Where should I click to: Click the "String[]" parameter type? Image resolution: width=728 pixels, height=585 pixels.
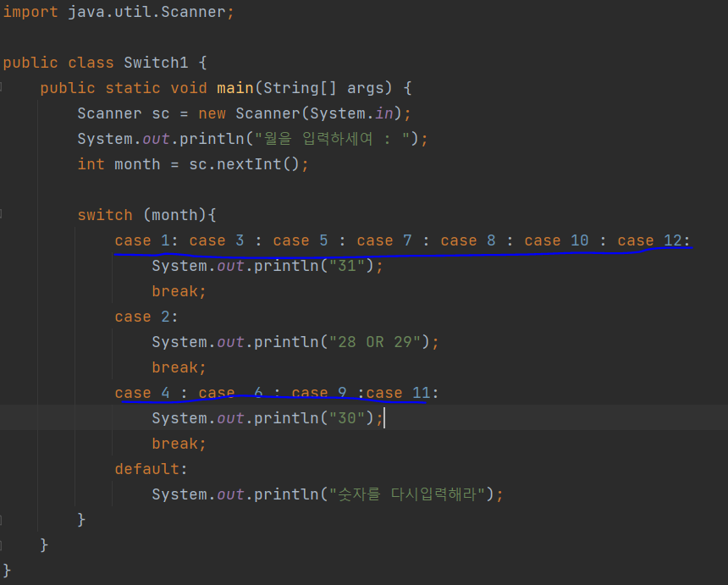coord(300,88)
